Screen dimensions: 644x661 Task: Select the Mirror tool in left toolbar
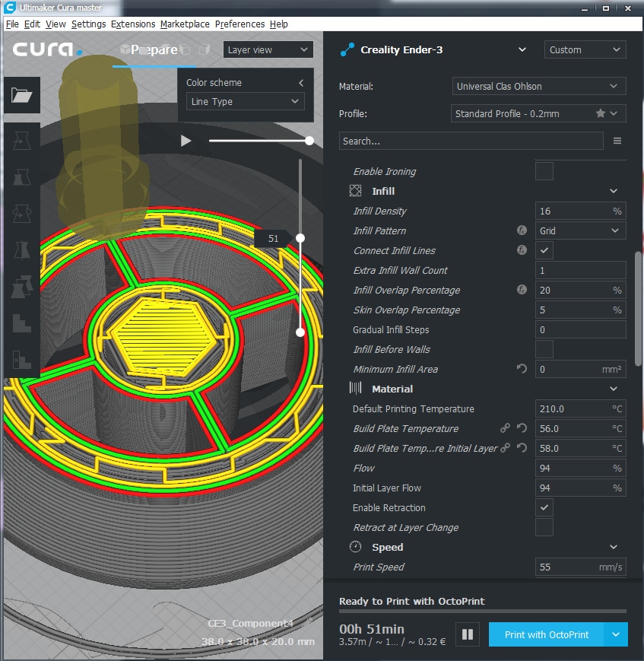(x=22, y=250)
